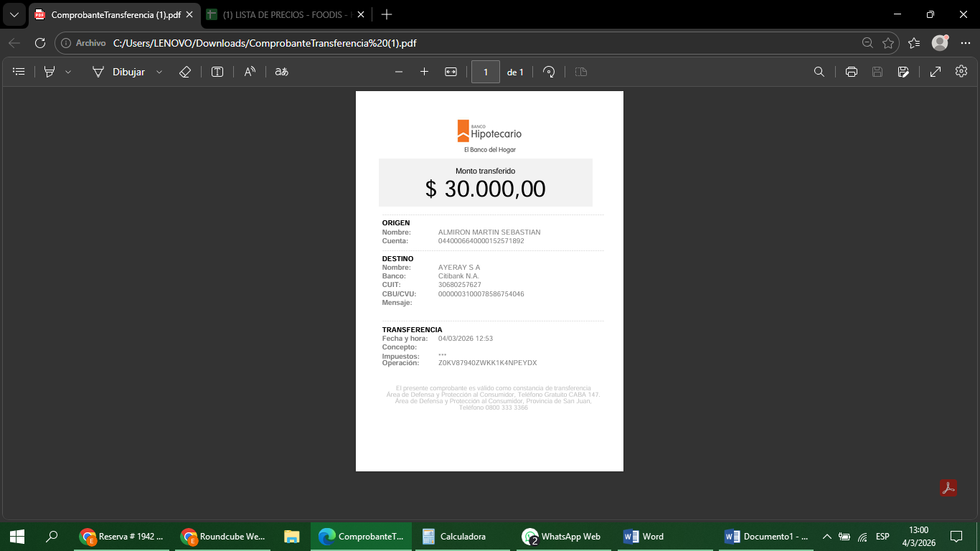Expand Dibujar pen options dropdown

pyautogui.click(x=159, y=72)
